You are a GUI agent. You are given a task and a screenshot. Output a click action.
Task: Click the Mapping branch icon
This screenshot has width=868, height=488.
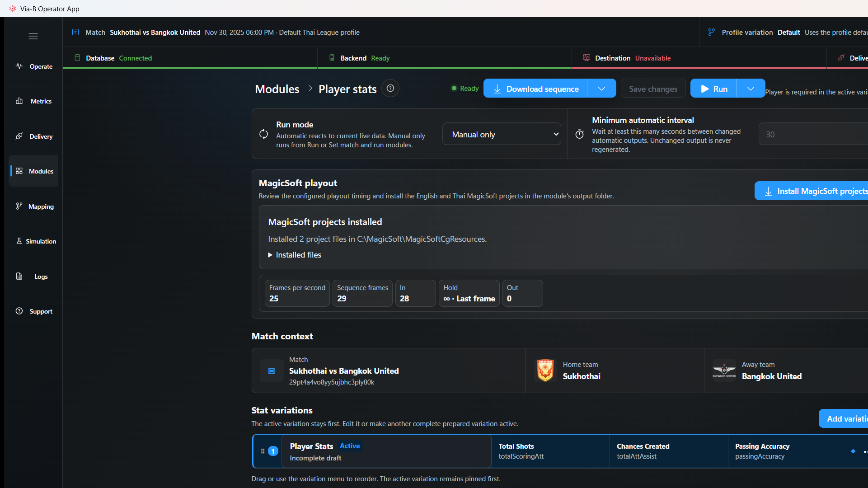point(19,206)
